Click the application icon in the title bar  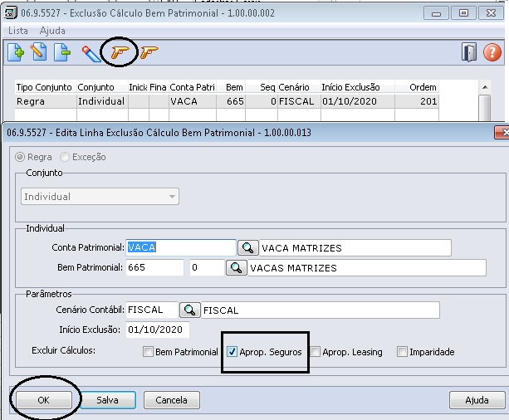[11, 13]
